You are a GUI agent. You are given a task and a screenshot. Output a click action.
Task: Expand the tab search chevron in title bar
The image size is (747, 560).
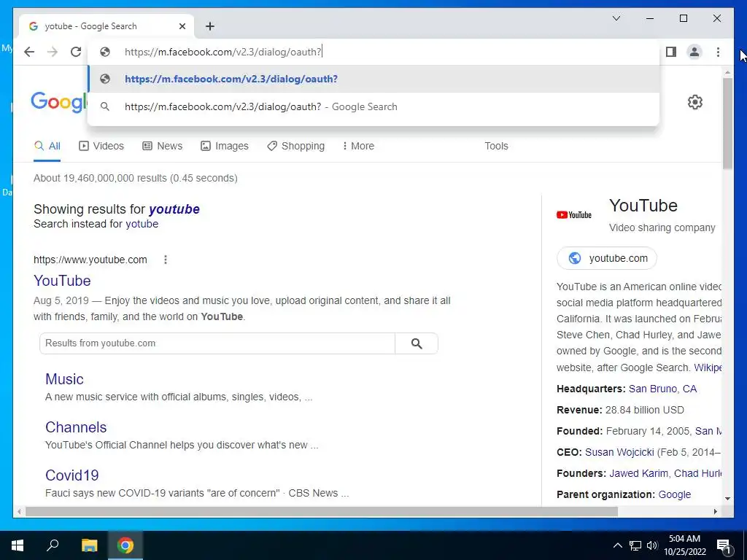pos(616,18)
